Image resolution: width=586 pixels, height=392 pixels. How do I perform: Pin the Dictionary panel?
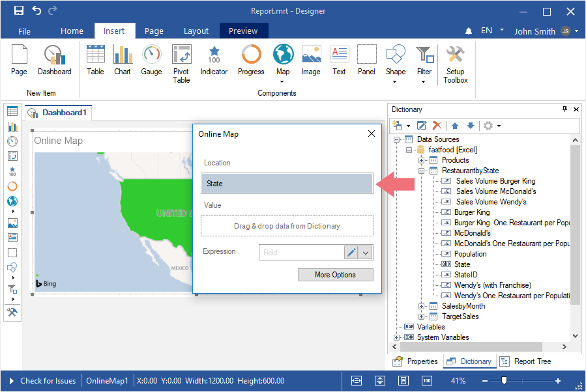564,109
